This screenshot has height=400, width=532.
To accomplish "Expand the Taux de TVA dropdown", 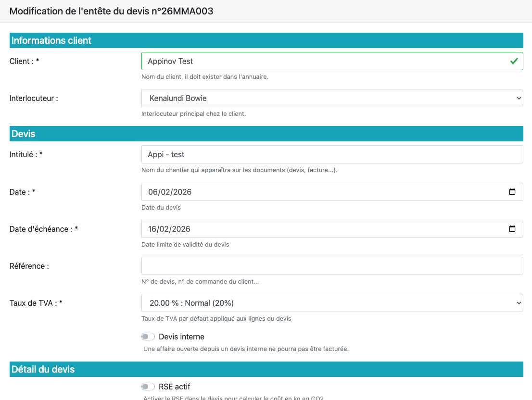I will (x=332, y=303).
